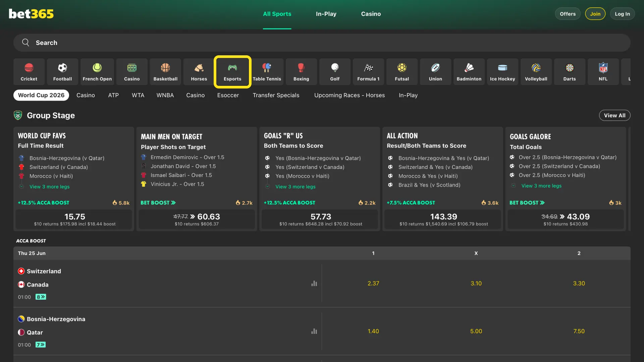Click the Group Stage football badge icon
The image size is (644, 362).
coord(18,115)
